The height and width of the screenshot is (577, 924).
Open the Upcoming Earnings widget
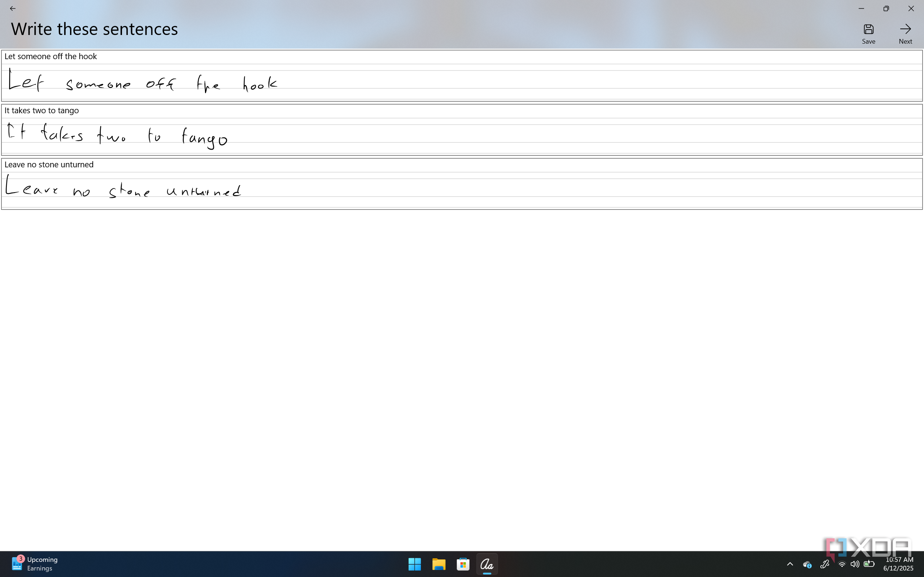coord(34,564)
